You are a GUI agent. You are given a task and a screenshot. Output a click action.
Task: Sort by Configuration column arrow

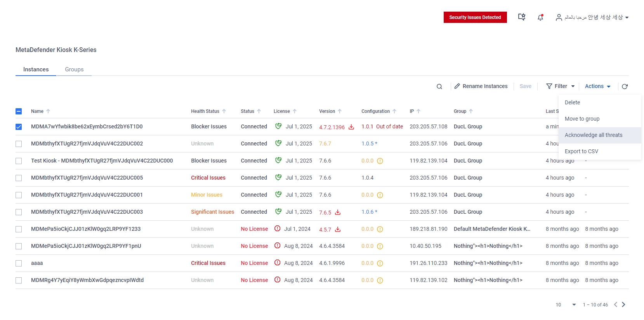pyautogui.click(x=394, y=111)
